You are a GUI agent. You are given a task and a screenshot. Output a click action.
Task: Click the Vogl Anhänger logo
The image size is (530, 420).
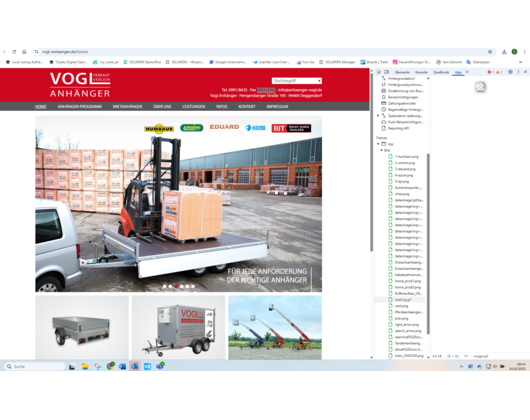(x=80, y=85)
